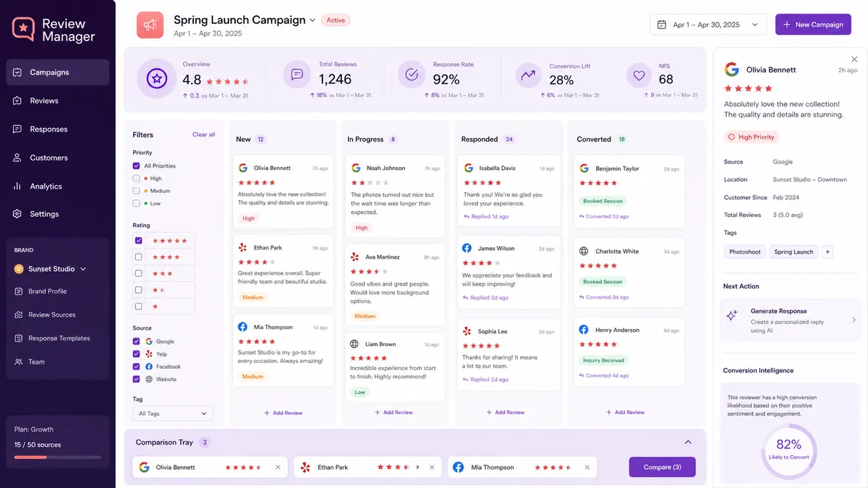This screenshot has height=488, width=868.
Task: Remove Ethan Park from Comparison Tray
Action: pyautogui.click(x=433, y=467)
